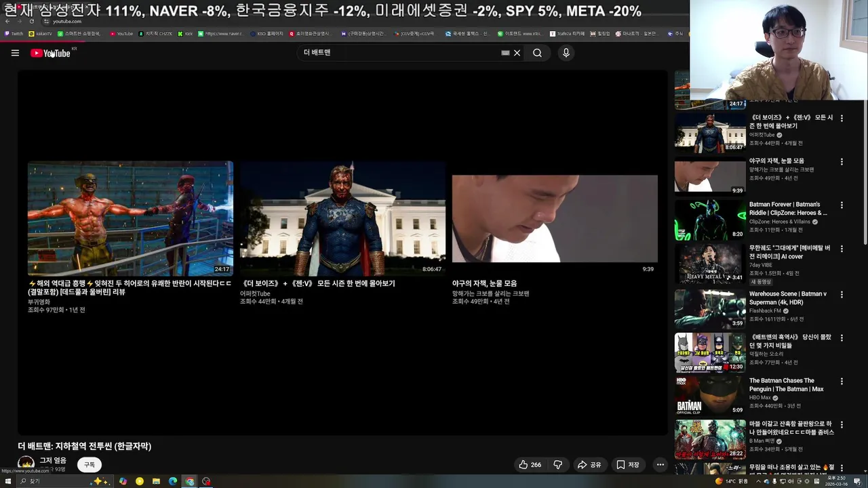The width and height of the screenshot is (868, 488).
Task: Open options menu for 배트맨의 흑역사 video
Action: 842,338
